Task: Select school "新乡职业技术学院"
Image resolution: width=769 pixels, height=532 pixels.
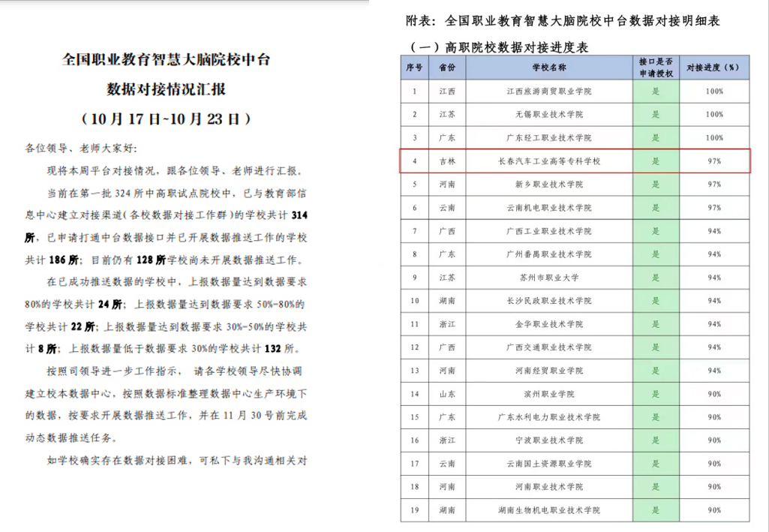Action: click(549, 185)
